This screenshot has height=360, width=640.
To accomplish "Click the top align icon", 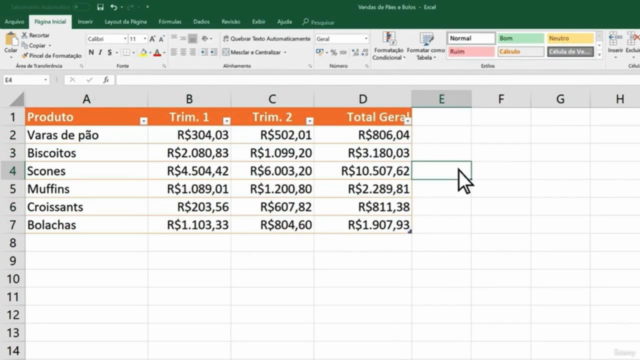I will pyautogui.click(x=174, y=38).
